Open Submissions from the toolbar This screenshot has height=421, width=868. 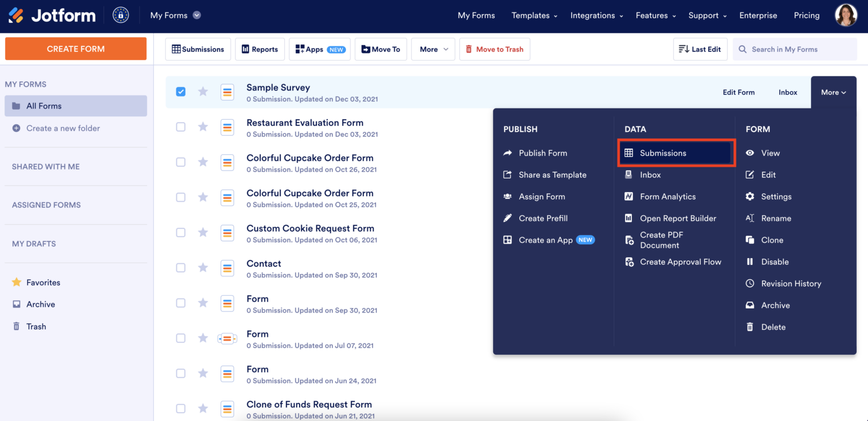pyautogui.click(x=198, y=49)
